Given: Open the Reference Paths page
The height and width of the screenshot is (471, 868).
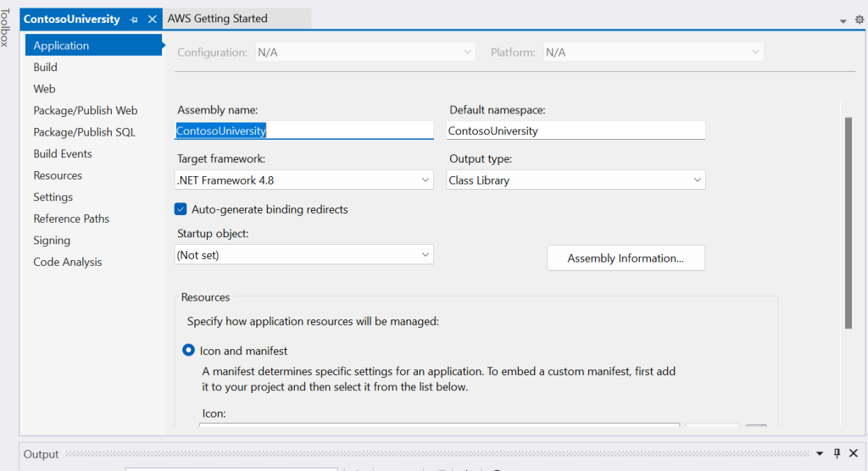Looking at the screenshot, I should [71, 218].
